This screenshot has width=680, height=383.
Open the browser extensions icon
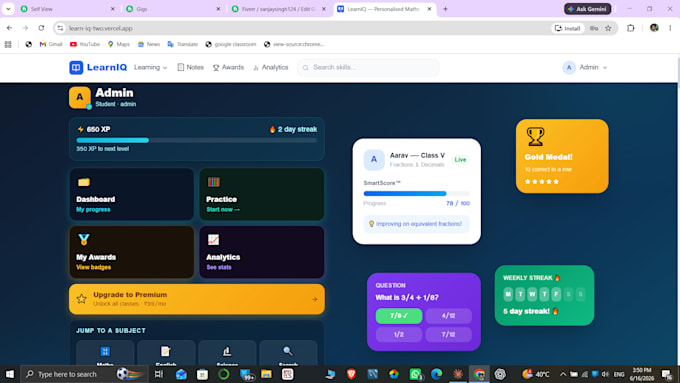631,28
